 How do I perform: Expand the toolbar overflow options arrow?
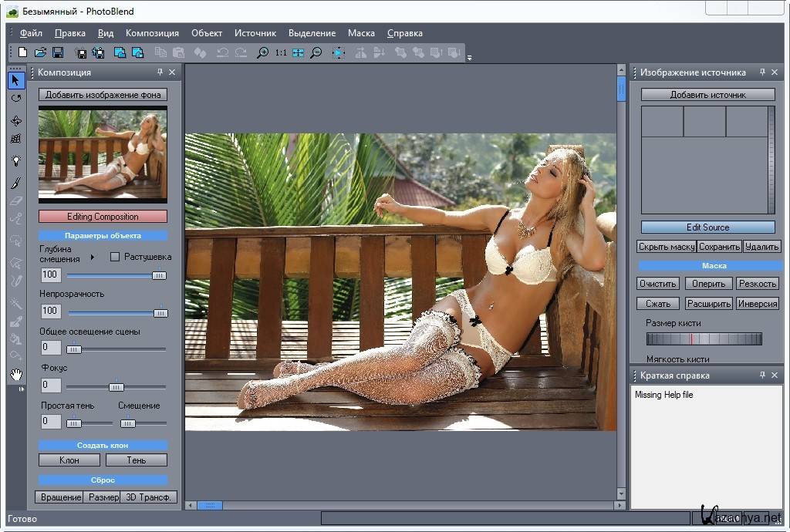coord(469,57)
